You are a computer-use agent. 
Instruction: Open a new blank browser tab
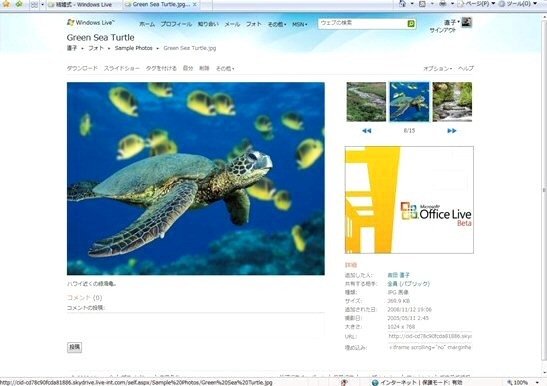click(x=206, y=5)
